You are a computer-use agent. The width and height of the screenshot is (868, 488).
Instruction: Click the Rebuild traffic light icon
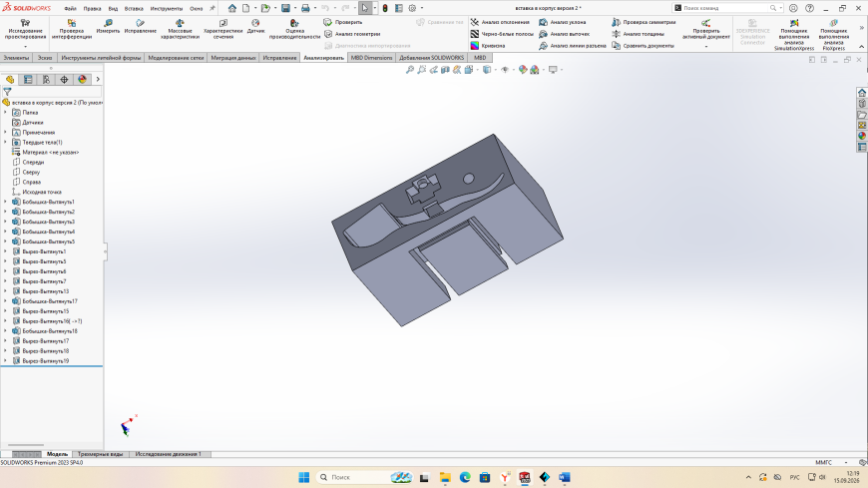click(x=385, y=8)
